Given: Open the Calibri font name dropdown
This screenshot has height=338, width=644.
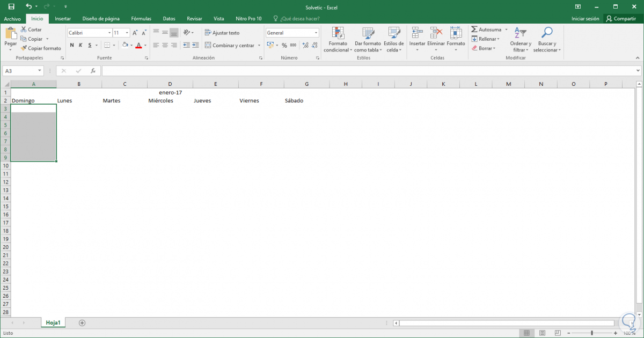Looking at the screenshot, I should 109,33.
